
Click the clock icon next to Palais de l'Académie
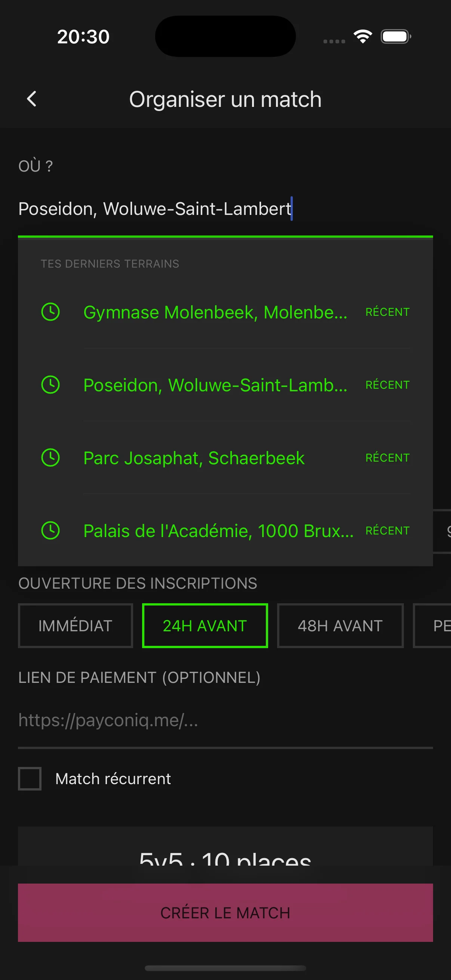click(50, 531)
